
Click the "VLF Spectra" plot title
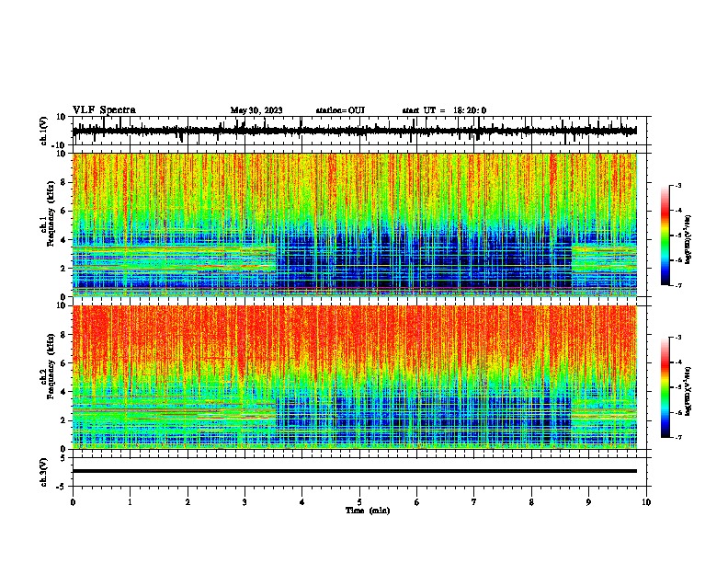click(104, 110)
